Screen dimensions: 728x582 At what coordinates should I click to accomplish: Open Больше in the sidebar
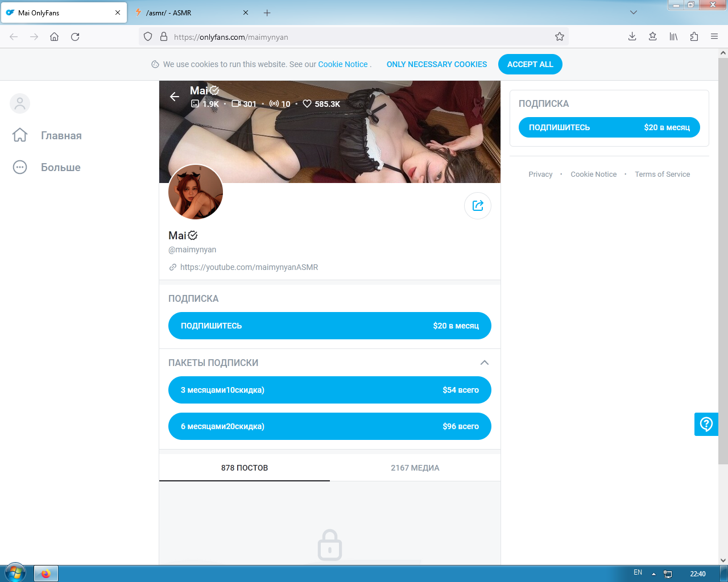(61, 168)
